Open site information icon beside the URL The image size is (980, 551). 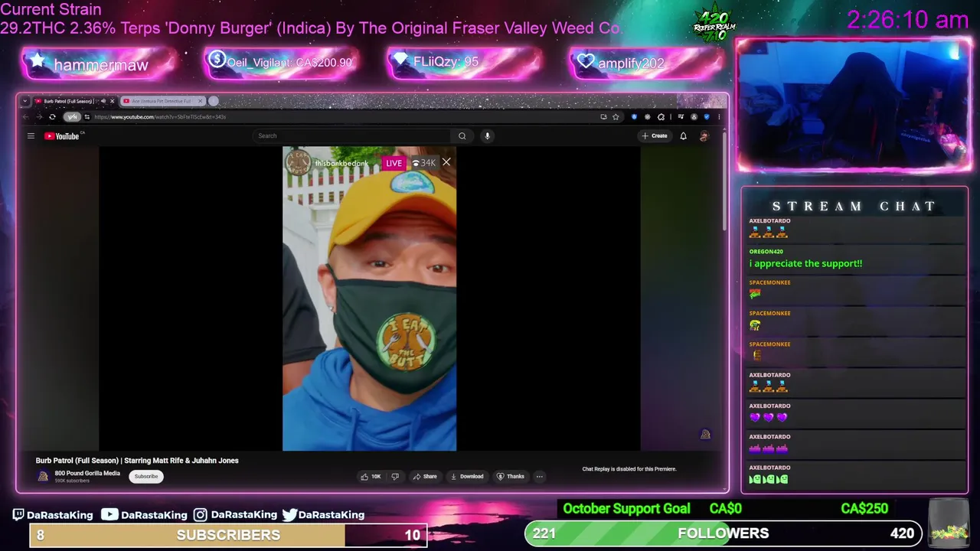87,117
